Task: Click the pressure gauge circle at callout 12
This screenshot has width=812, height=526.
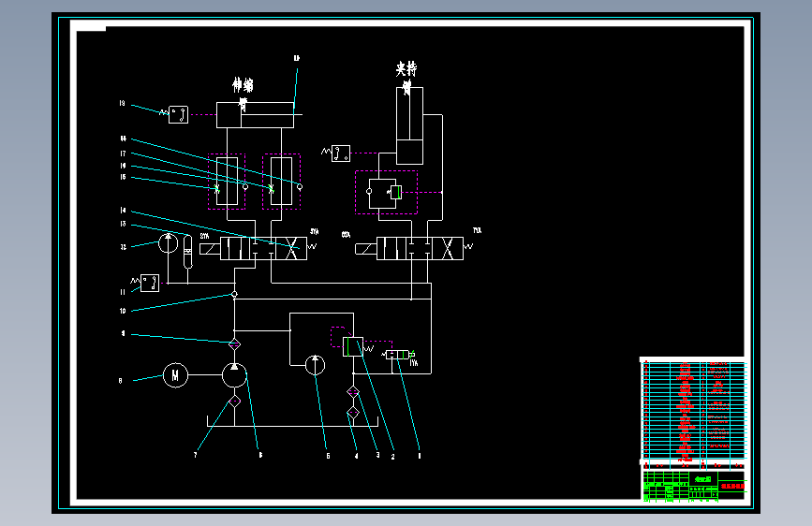Action: click(168, 242)
